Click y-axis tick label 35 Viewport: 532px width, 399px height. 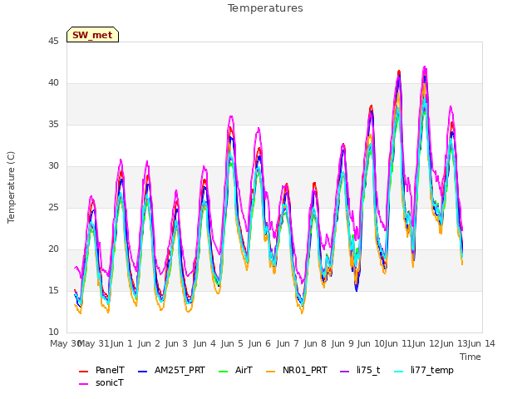[x=53, y=125]
